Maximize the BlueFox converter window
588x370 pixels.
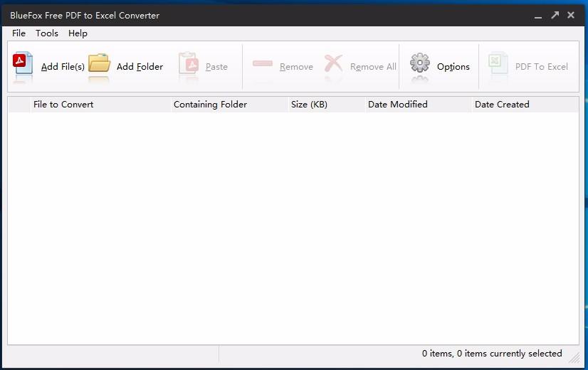(x=555, y=15)
